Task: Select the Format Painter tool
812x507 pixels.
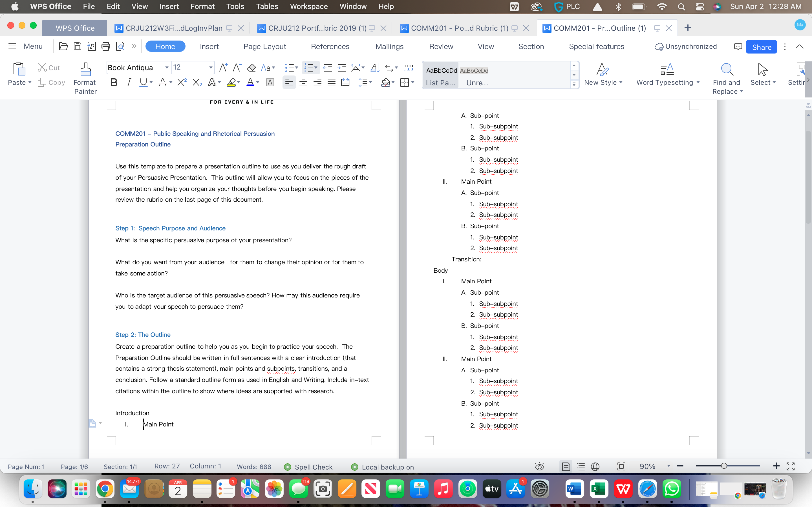Action: click(x=85, y=77)
